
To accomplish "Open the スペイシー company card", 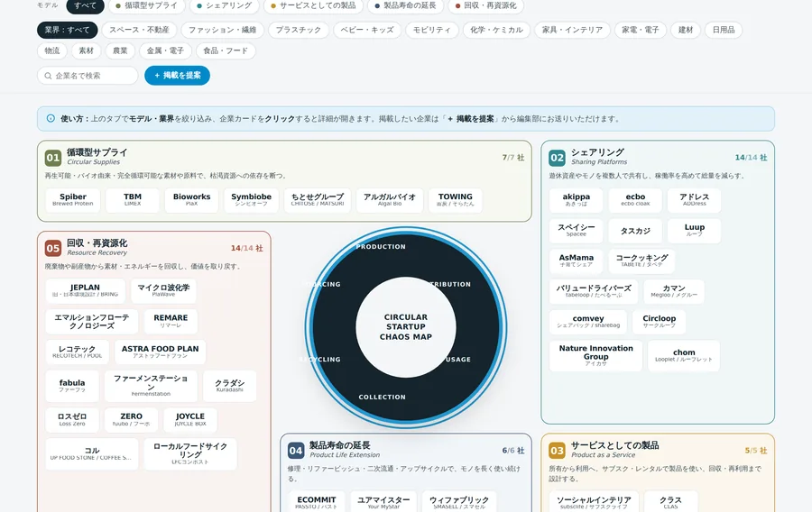I will [577, 231].
